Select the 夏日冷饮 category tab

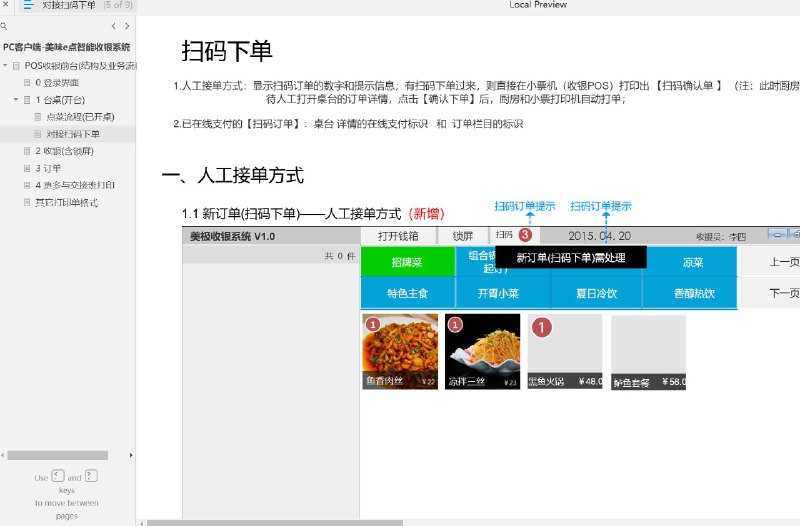(x=596, y=293)
